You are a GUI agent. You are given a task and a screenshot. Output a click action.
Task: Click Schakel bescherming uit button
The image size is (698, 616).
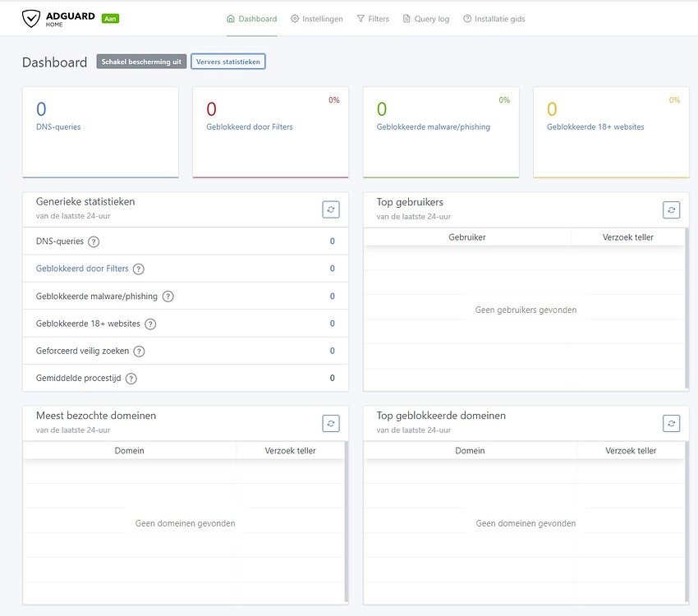(141, 61)
